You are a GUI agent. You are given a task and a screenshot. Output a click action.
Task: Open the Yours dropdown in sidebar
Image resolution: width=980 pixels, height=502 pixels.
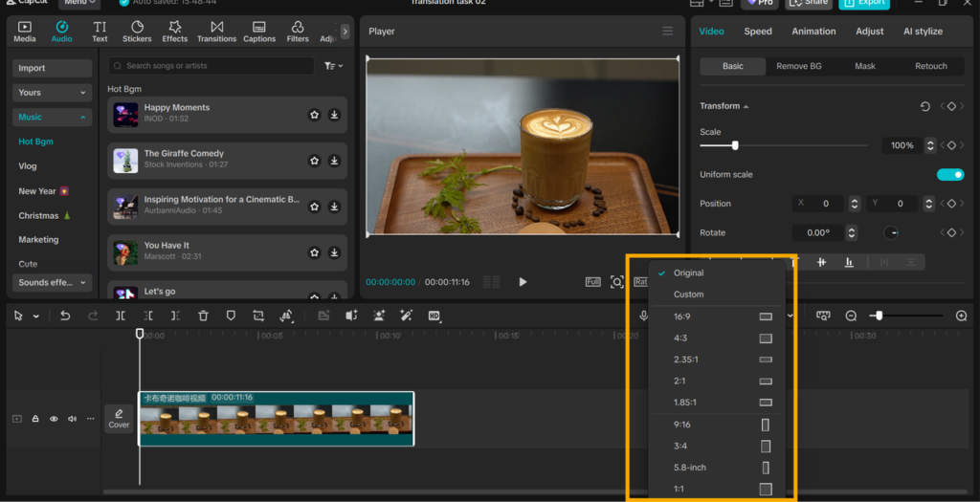[x=53, y=93]
